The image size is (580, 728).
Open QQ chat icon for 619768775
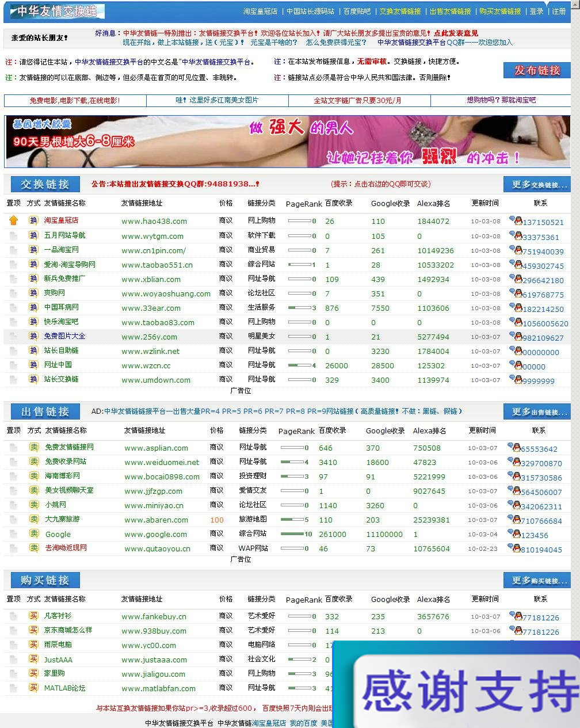pyautogui.click(x=516, y=292)
